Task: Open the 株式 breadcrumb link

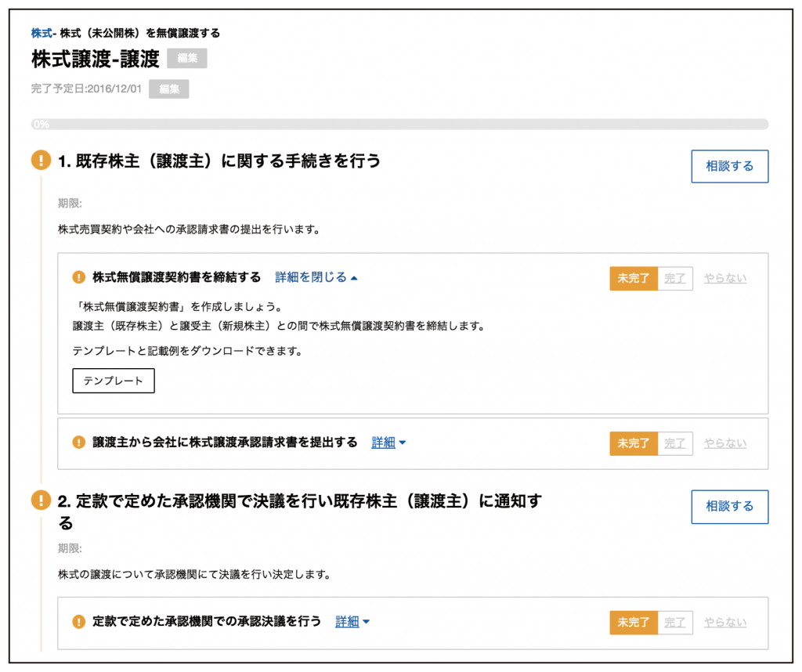Action: [x=41, y=34]
